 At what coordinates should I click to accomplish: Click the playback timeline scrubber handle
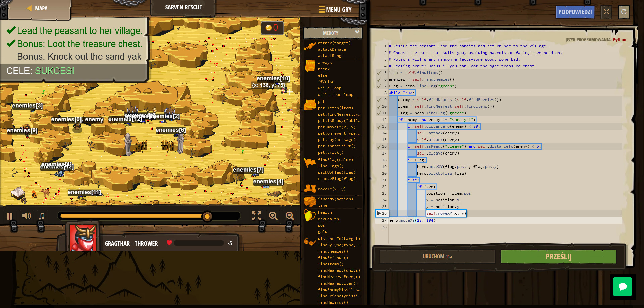(207, 217)
